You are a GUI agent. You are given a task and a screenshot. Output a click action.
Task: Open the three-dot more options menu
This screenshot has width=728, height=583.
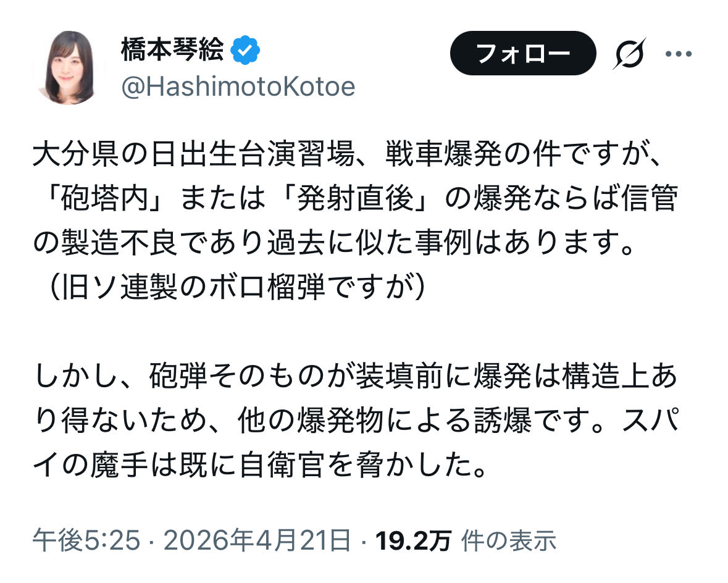pyautogui.click(x=678, y=54)
